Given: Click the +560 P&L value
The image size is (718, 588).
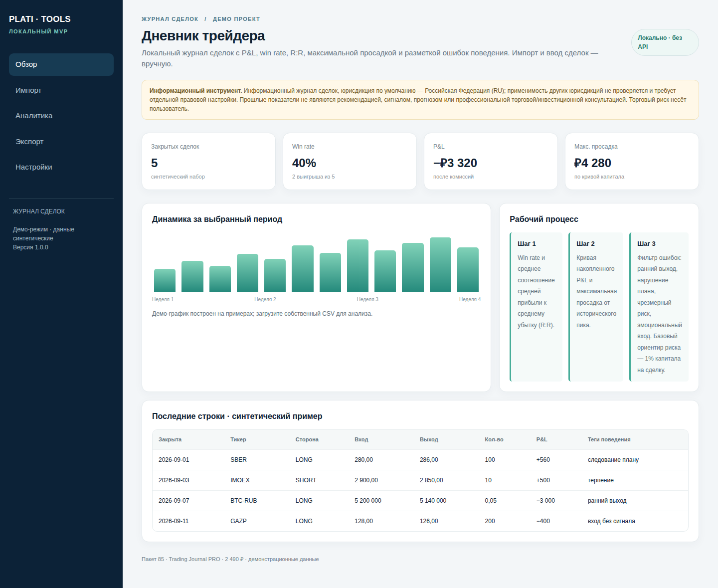Looking at the screenshot, I should 543,460.
